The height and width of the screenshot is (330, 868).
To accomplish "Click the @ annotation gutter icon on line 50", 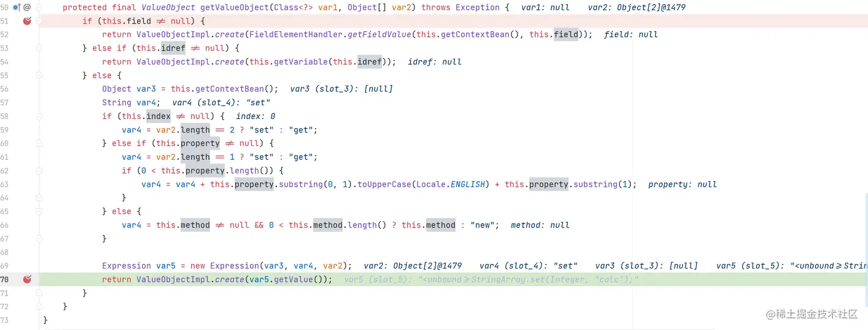I will click(x=26, y=7).
